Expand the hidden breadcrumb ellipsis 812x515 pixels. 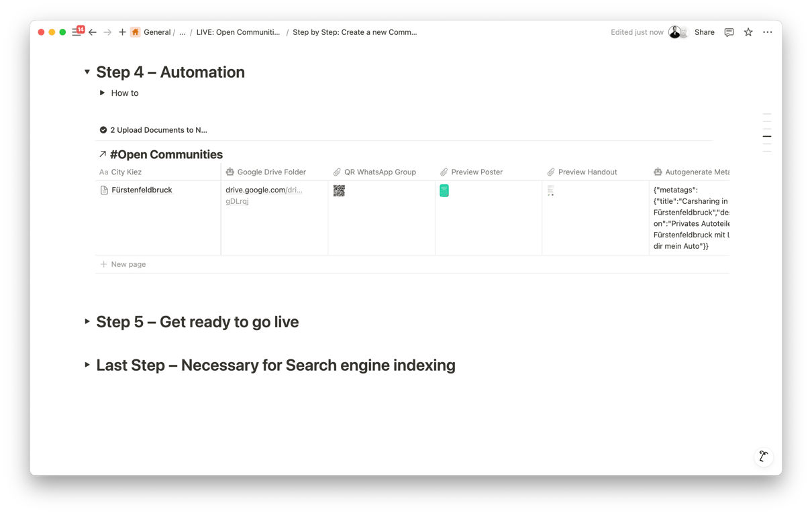pos(183,32)
